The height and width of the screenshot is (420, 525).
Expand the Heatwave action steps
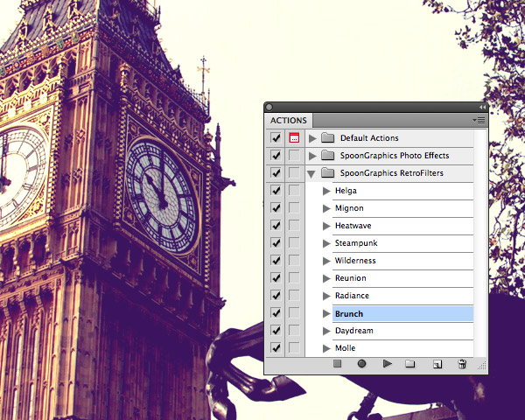click(x=326, y=226)
